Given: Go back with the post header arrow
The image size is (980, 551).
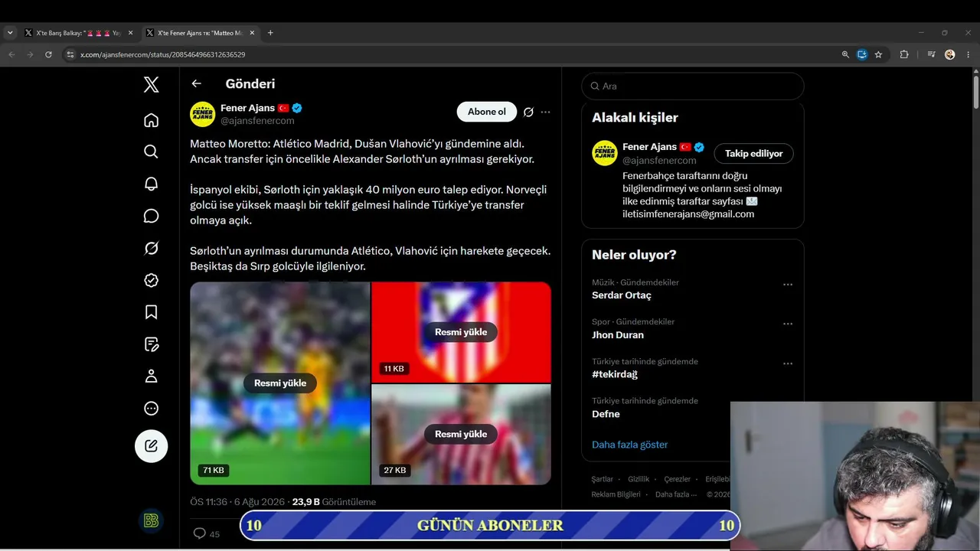Looking at the screenshot, I should coord(197,84).
